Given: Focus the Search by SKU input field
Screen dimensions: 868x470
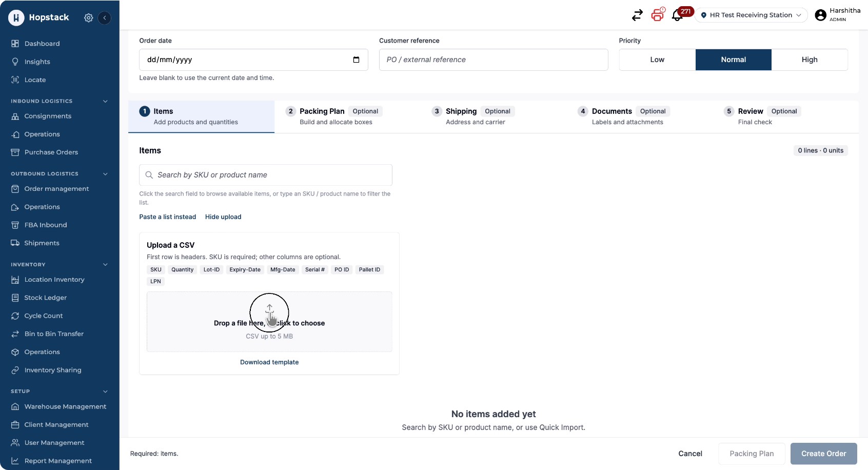Looking at the screenshot, I should tap(266, 175).
